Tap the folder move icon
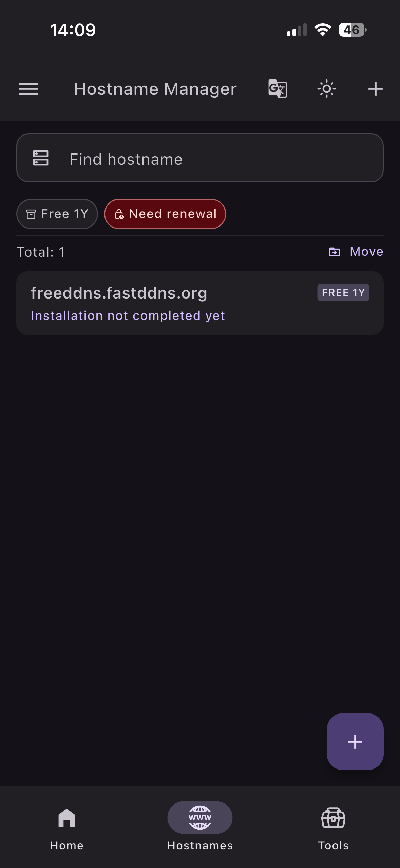 click(x=335, y=252)
